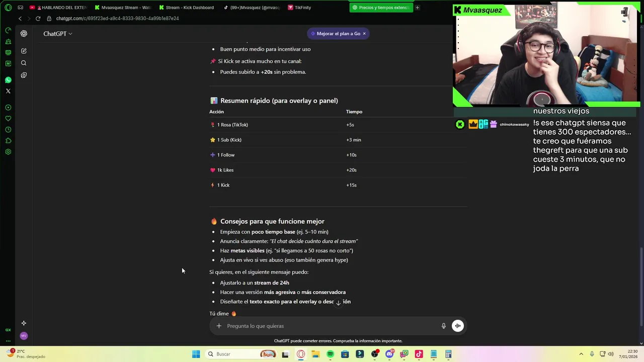Start dictation with the microphone icon
Viewport: 644px width, 362px height.
pos(443,326)
